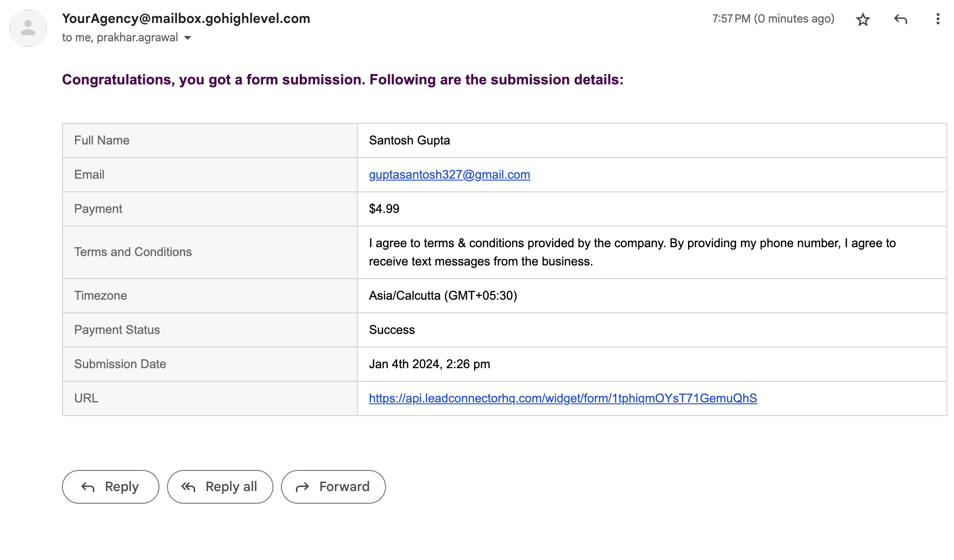Click the Santosh Gupta name cell

tap(409, 140)
